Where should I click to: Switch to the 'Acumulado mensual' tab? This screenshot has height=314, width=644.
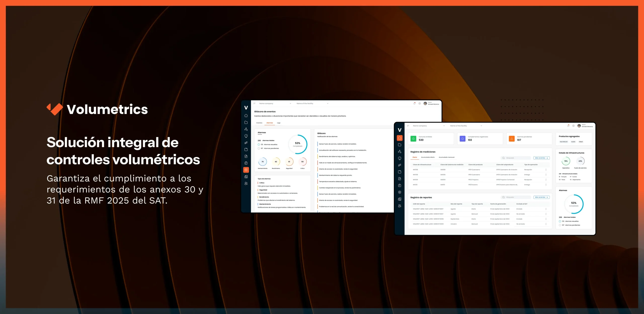(x=447, y=157)
